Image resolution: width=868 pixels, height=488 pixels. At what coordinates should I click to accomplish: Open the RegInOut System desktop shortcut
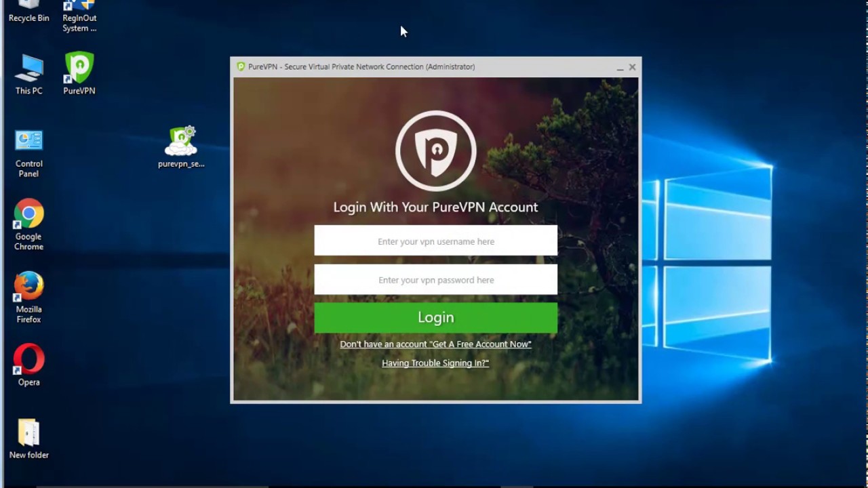[79, 15]
